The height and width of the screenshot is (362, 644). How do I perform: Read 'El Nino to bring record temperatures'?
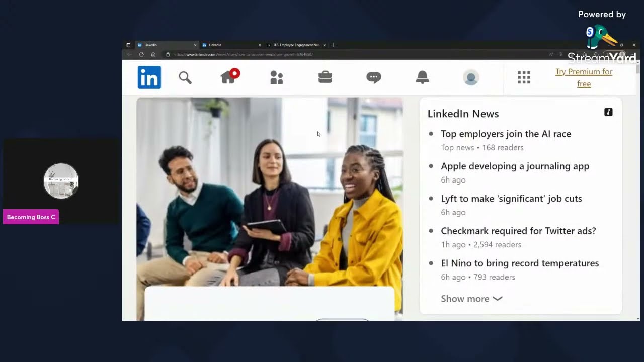(520, 263)
